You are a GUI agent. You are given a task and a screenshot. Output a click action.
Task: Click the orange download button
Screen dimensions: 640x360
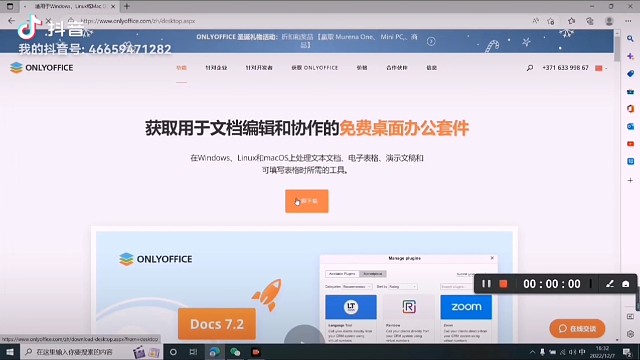307,201
